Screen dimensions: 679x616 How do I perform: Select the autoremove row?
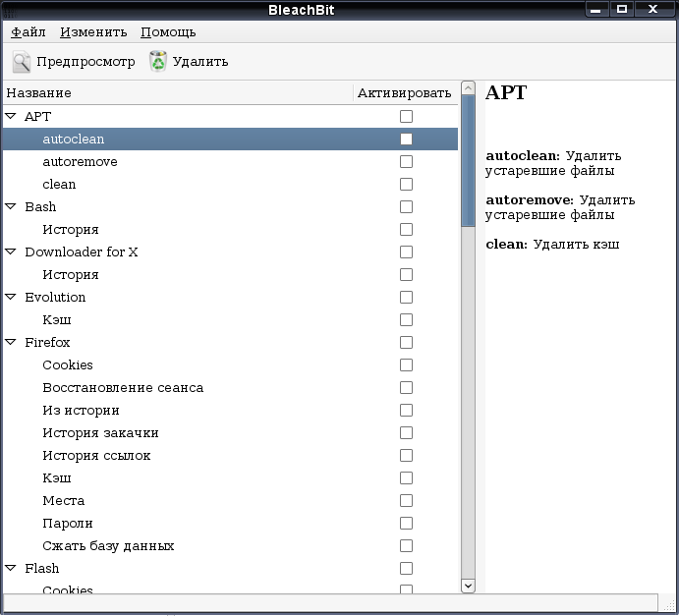tap(230, 161)
